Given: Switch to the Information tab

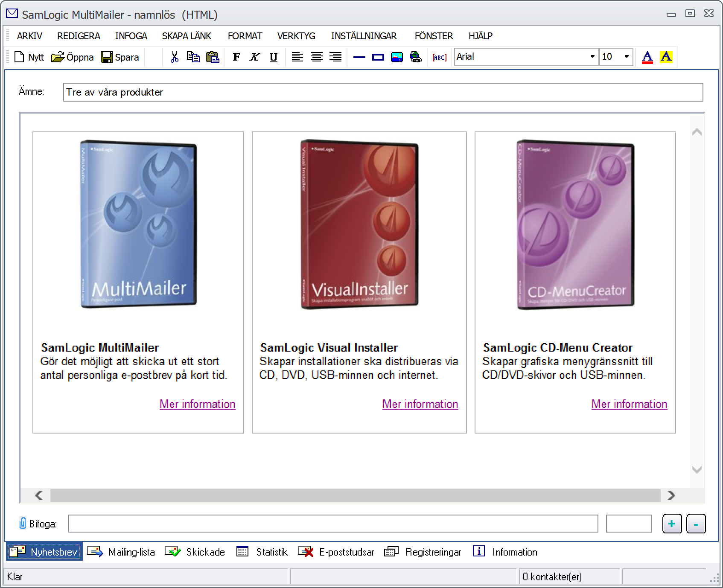Looking at the screenshot, I should [x=505, y=552].
